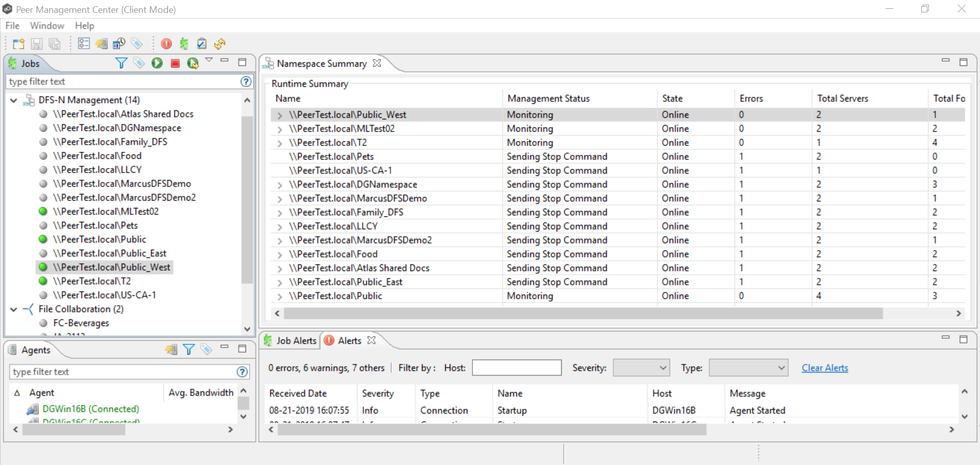Image resolution: width=980 pixels, height=465 pixels.
Task: Click the clipboard checkmark toolbar icon
Action: pos(202,44)
